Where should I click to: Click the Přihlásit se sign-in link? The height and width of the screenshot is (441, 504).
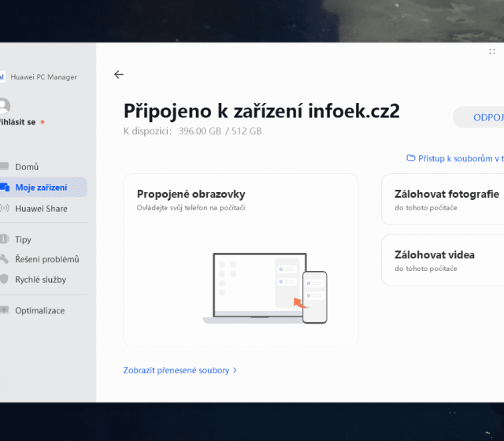pyautogui.click(x=17, y=122)
